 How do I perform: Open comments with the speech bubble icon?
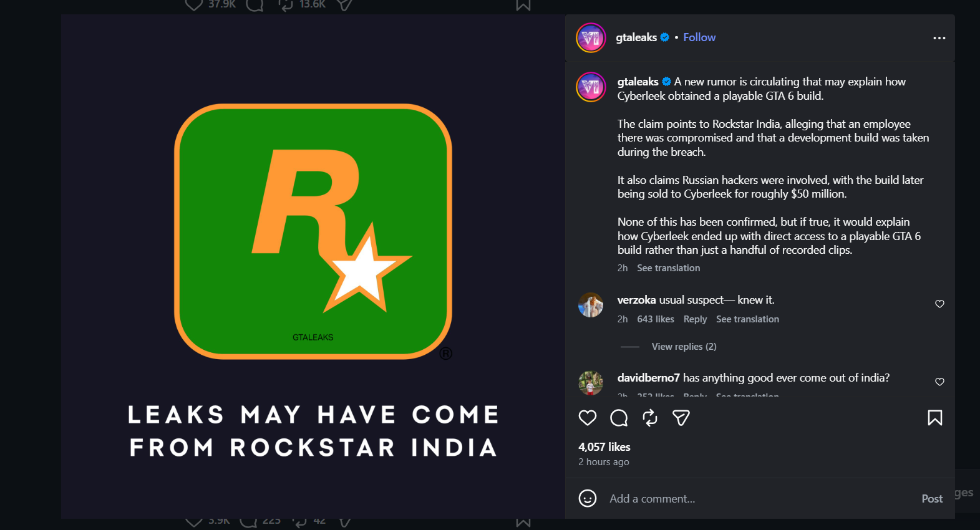[619, 418]
